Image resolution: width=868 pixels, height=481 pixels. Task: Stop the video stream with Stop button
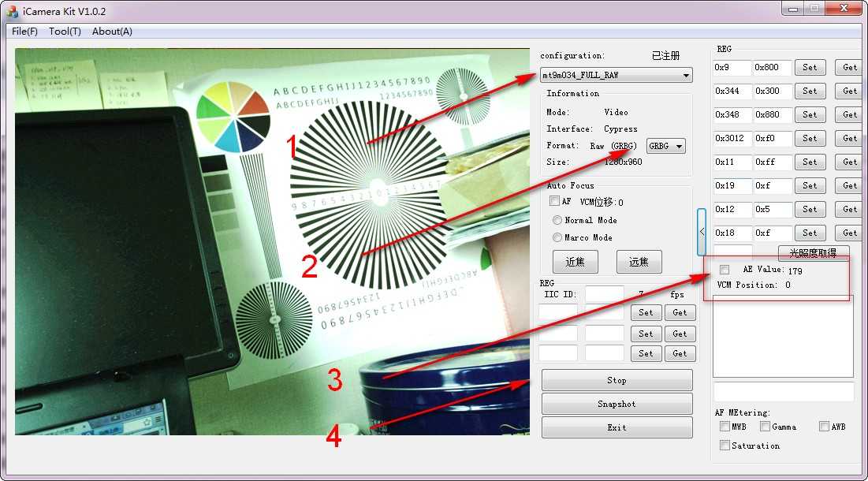[x=617, y=380]
